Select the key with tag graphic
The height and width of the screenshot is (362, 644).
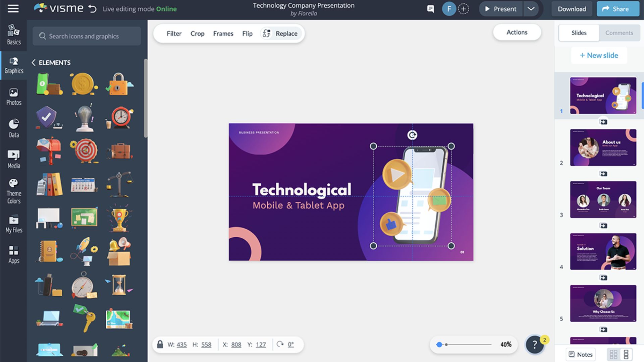(x=84, y=318)
